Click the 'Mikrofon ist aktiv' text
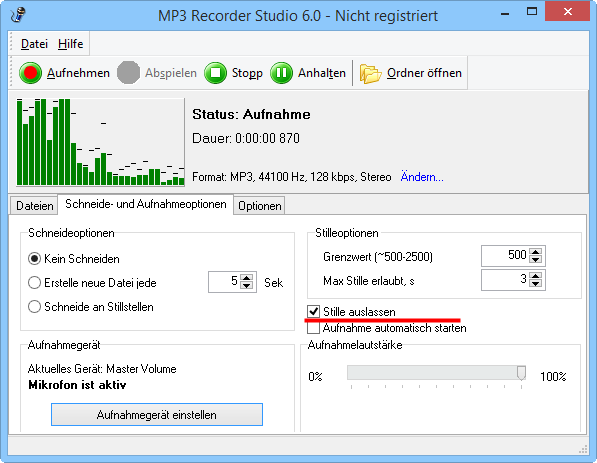Screen dimensions: 597x463 [77, 385]
